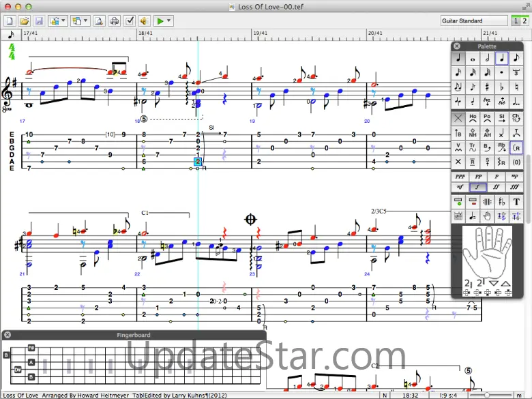Click measure 20/41 ruler marker
Image resolution: width=532 pixels, height=399 pixels.
(375, 33)
